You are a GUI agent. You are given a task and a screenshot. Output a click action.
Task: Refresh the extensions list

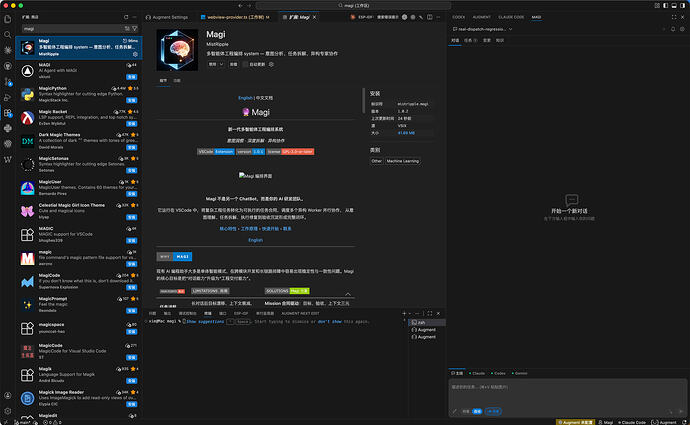coord(126,17)
